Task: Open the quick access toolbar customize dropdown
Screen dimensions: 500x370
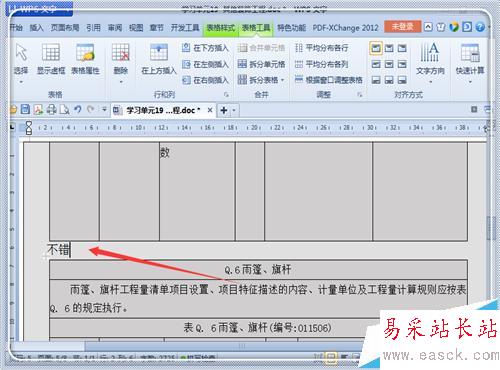Action: point(104,109)
